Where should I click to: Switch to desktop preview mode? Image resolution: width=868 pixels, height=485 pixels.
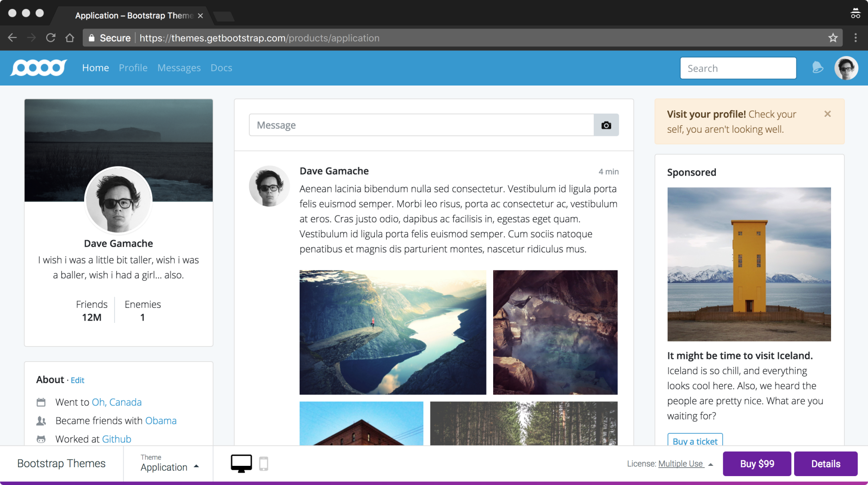241,464
